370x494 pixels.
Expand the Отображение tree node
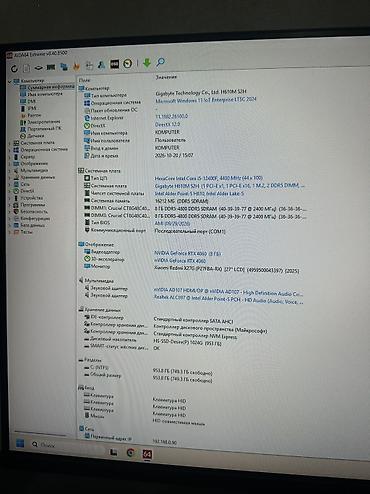[x=10, y=164]
